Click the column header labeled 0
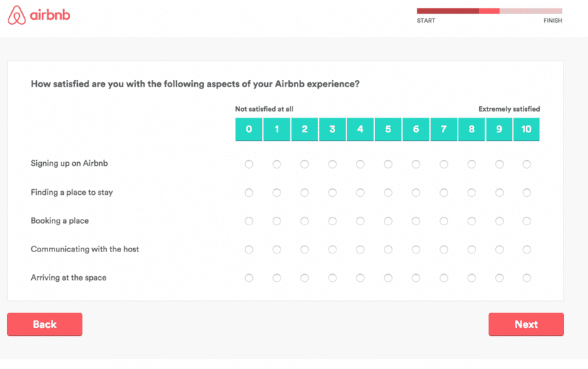588x369 pixels. (x=249, y=129)
